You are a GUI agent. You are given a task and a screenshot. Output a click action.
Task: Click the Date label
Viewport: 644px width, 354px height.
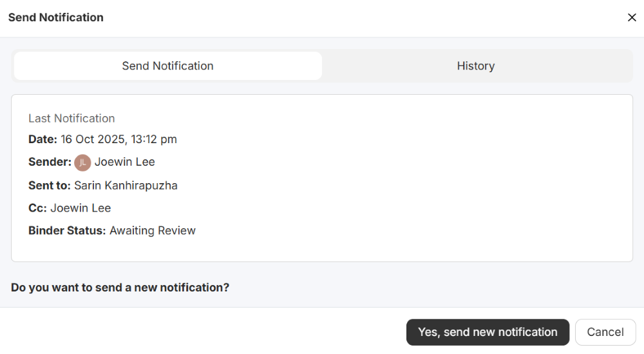pyautogui.click(x=43, y=139)
